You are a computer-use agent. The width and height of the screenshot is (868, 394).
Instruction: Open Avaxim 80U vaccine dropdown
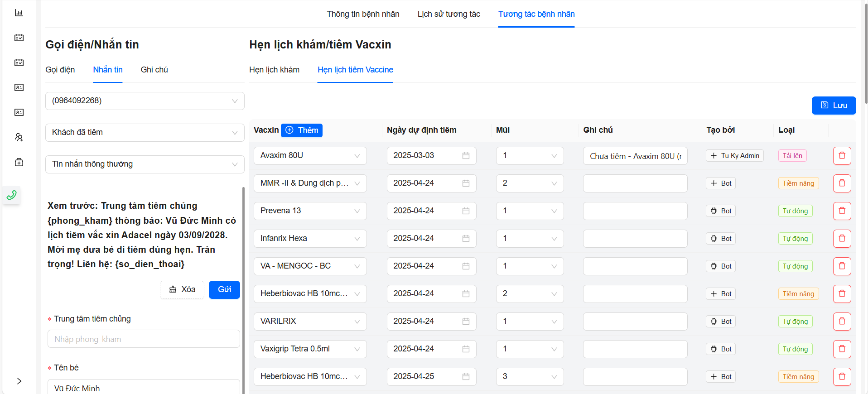click(310, 156)
